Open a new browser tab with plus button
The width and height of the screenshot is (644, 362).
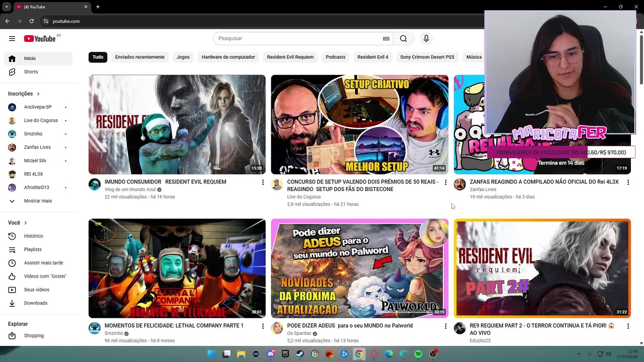98,7
